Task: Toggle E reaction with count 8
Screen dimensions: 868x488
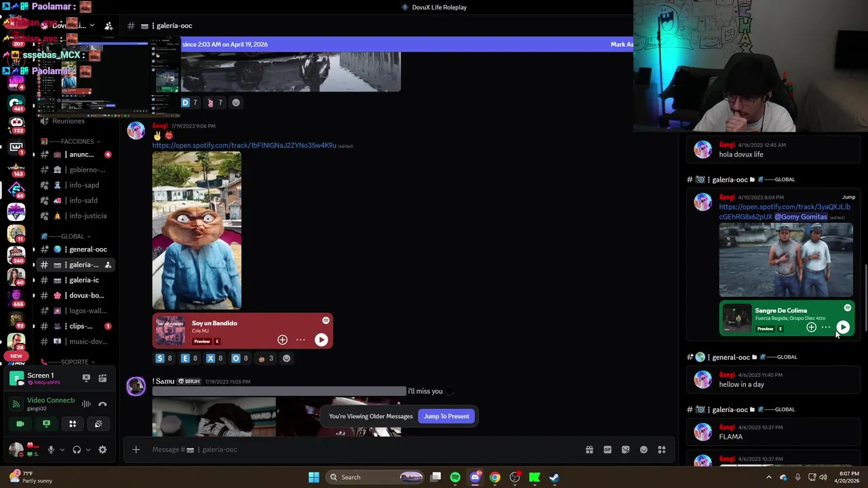Action: tap(189, 359)
